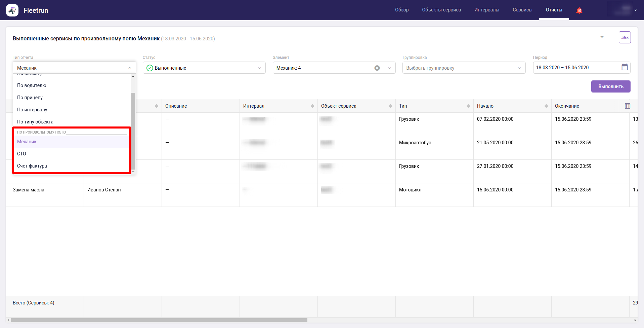Screen dimensions: 644x328
Task: Click the horizontal table scrollbar
Action: coord(159,320)
